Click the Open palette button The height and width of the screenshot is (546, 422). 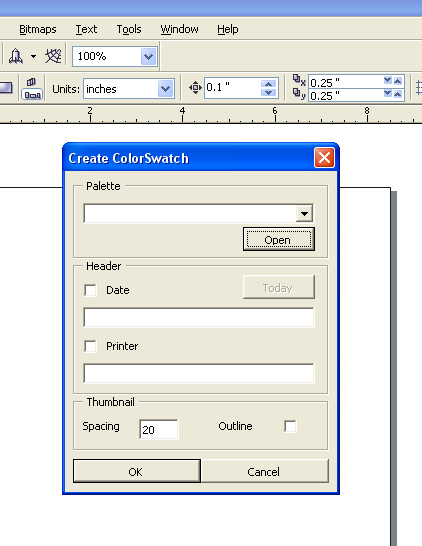click(279, 239)
